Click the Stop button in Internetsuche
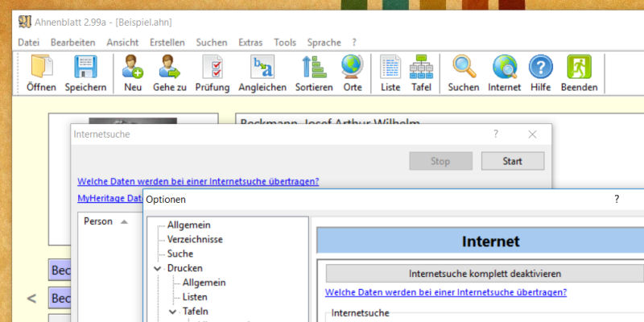Image resolution: width=644 pixels, height=322 pixels. click(x=440, y=161)
